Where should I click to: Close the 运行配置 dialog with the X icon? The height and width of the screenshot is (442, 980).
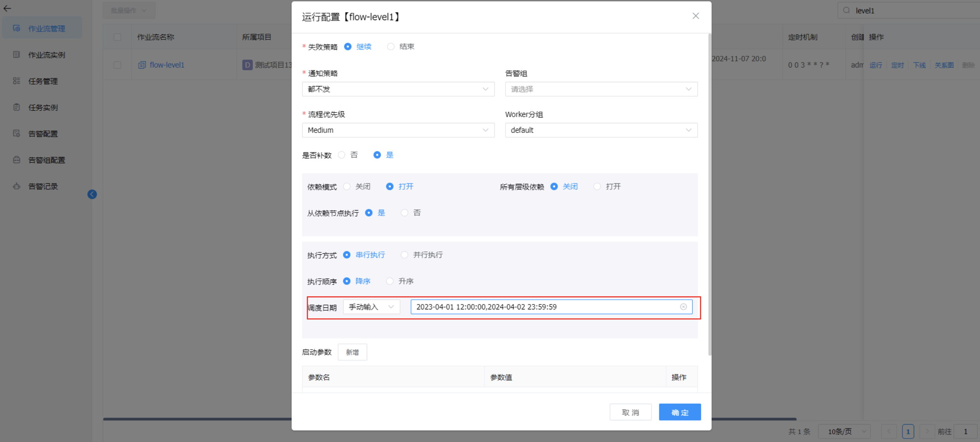point(696,16)
